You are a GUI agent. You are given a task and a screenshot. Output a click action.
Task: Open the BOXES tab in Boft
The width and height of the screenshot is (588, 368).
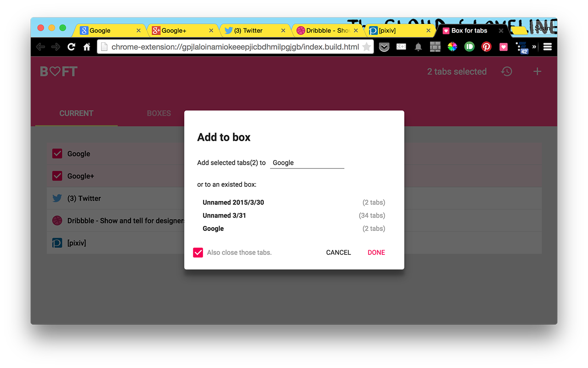[159, 113]
